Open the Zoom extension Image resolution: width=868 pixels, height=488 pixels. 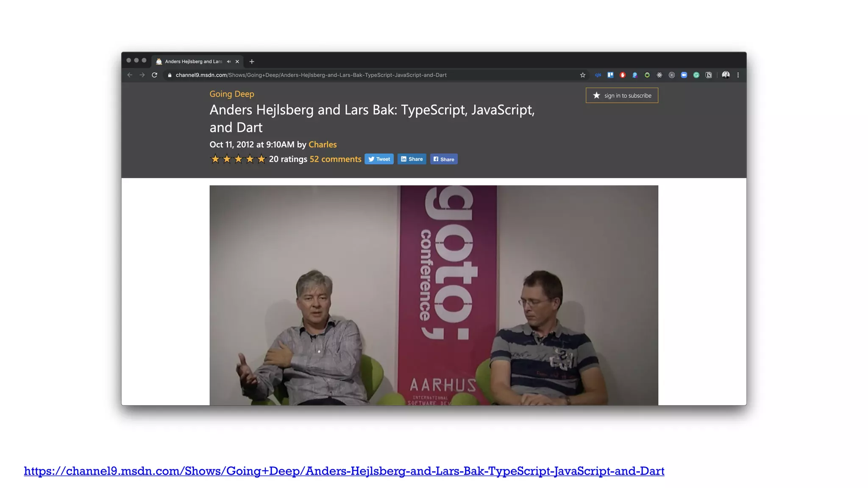684,75
